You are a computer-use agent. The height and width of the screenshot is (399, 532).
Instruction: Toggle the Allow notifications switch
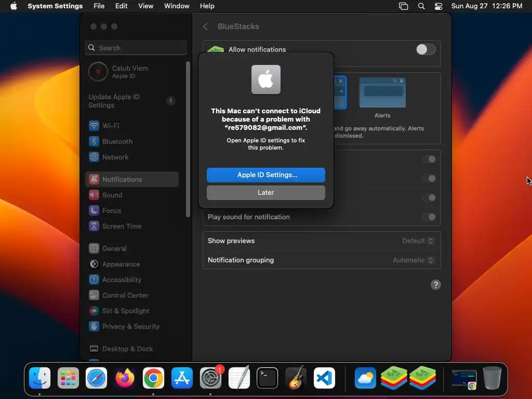point(426,49)
